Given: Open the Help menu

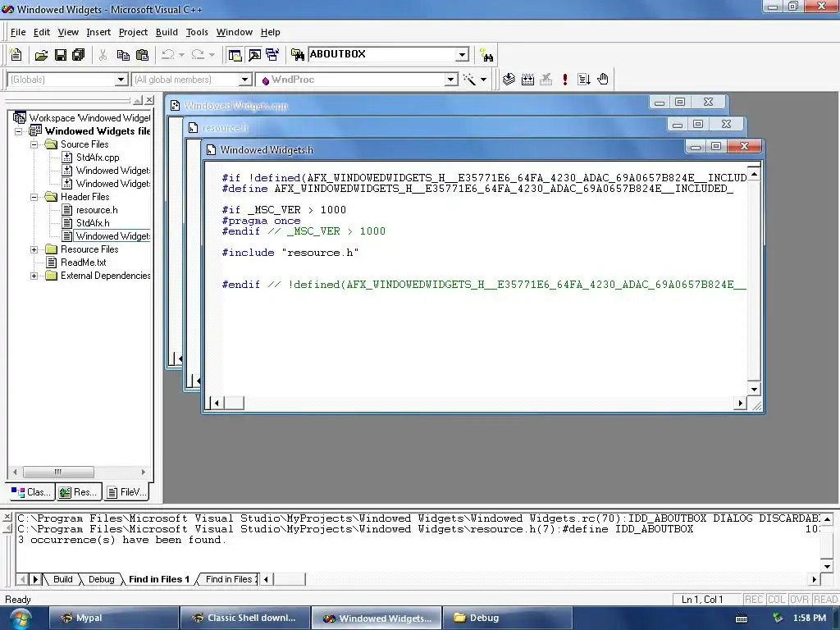Looking at the screenshot, I should tap(270, 32).
